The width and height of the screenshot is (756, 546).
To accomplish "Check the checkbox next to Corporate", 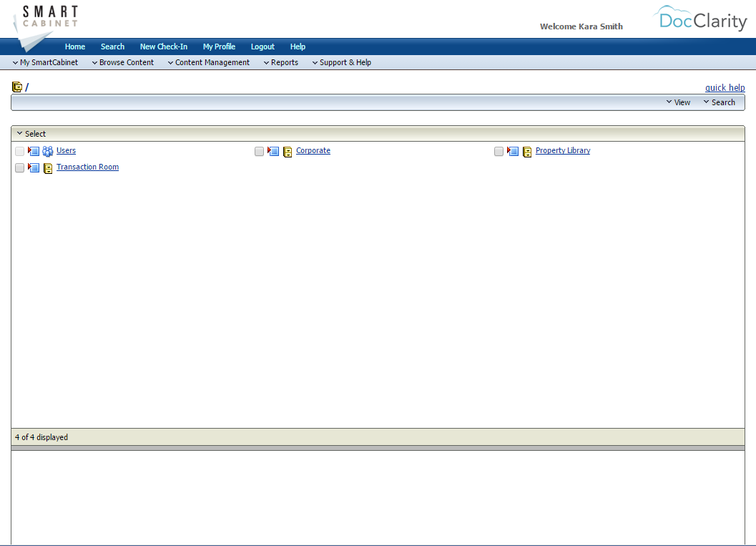I will pos(259,151).
